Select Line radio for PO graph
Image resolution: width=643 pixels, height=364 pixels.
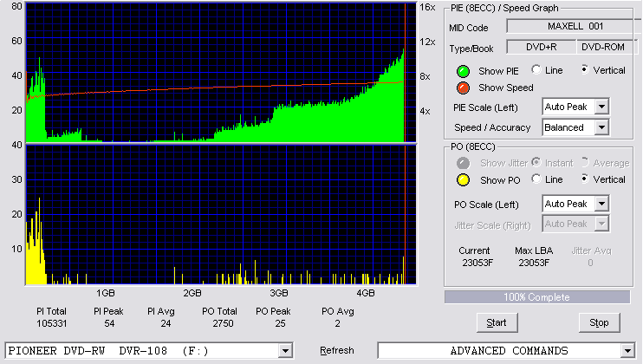pyautogui.click(x=536, y=179)
